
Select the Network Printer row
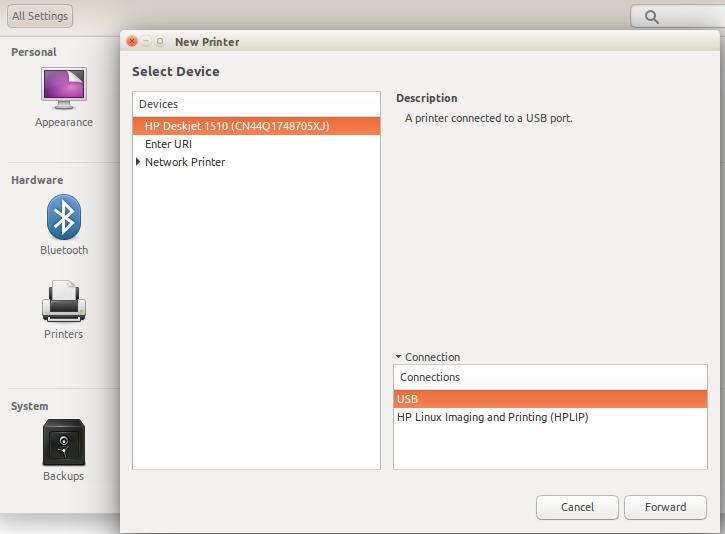click(256, 162)
